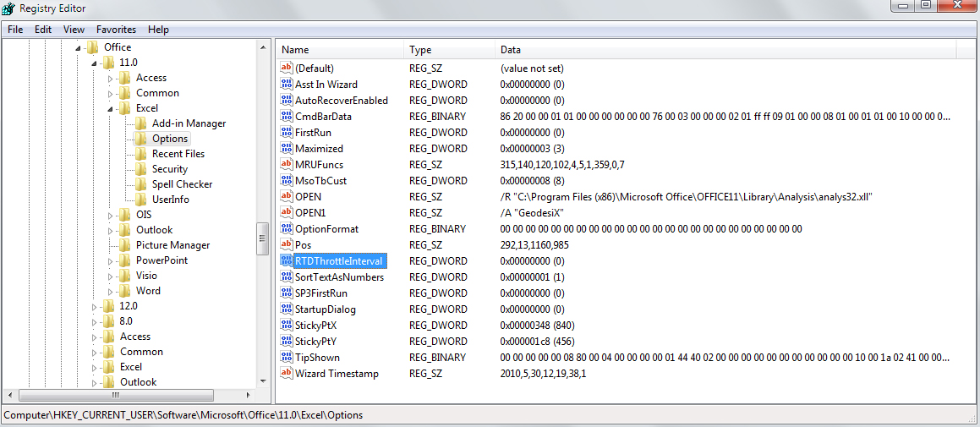
Task: Click the Maximized DWORD icon
Action: 287,149
